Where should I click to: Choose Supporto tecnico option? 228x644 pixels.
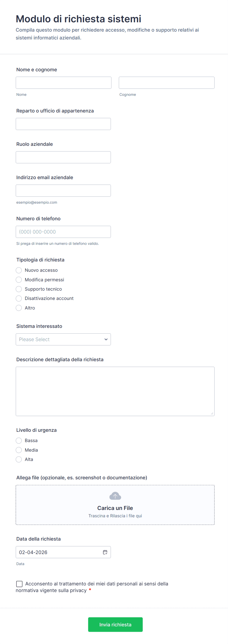pos(19,289)
